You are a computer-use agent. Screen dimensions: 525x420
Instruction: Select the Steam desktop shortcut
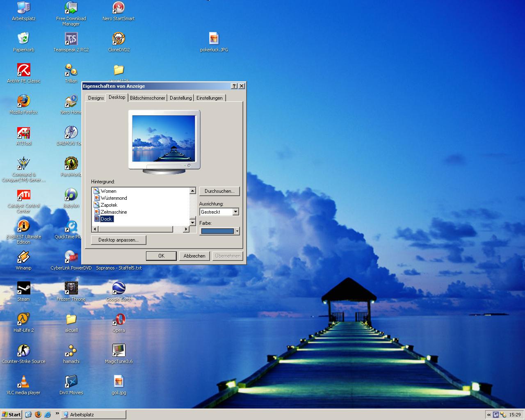[x=23, y=288]
